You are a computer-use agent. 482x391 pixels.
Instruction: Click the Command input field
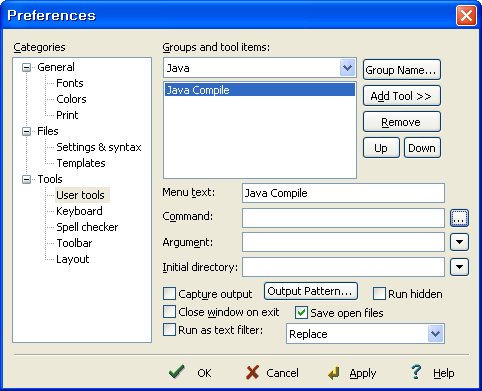343,218
